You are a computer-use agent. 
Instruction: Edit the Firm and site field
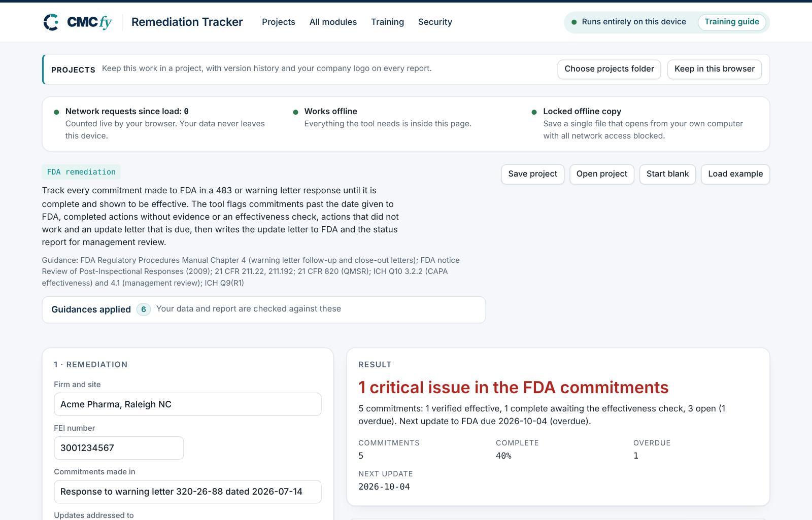coord(187,404)
